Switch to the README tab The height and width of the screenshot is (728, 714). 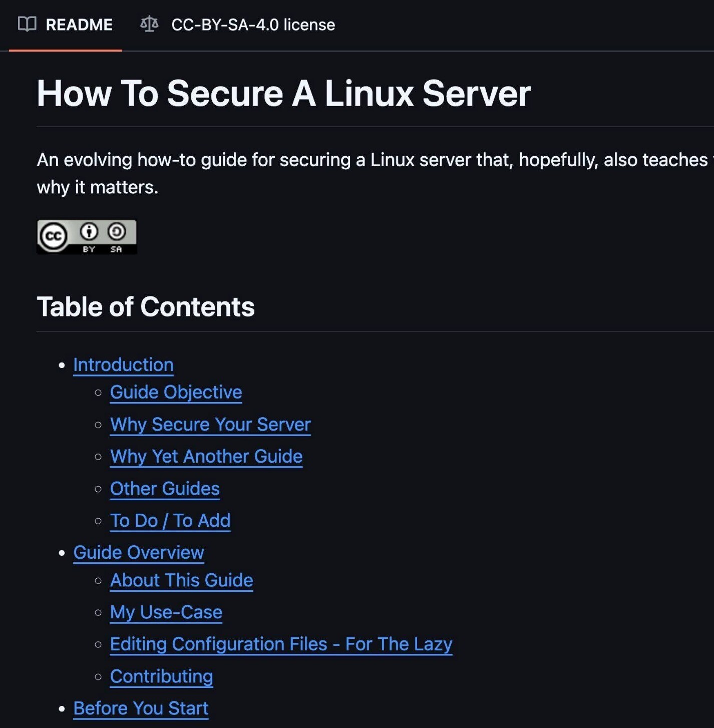point(79,25)
